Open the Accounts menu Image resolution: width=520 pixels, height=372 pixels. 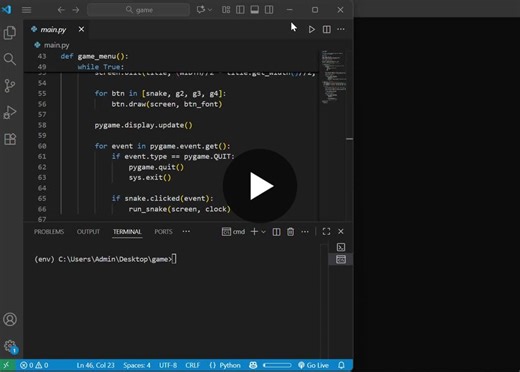click(x=10, y=319)
